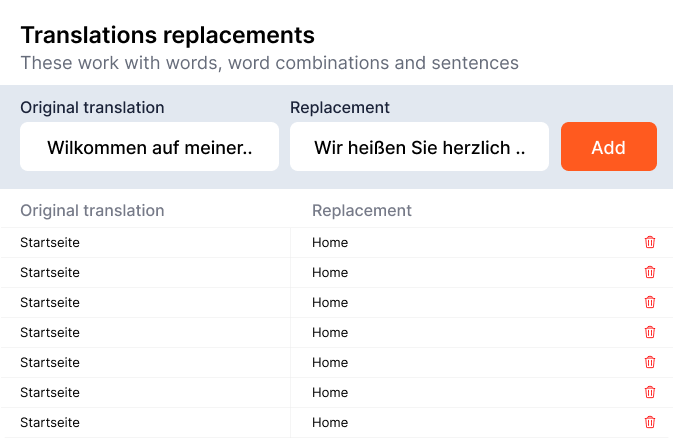Delete the sixth Startseite replacement row
This screenshot has height=445, width=673.
point(650,392)
